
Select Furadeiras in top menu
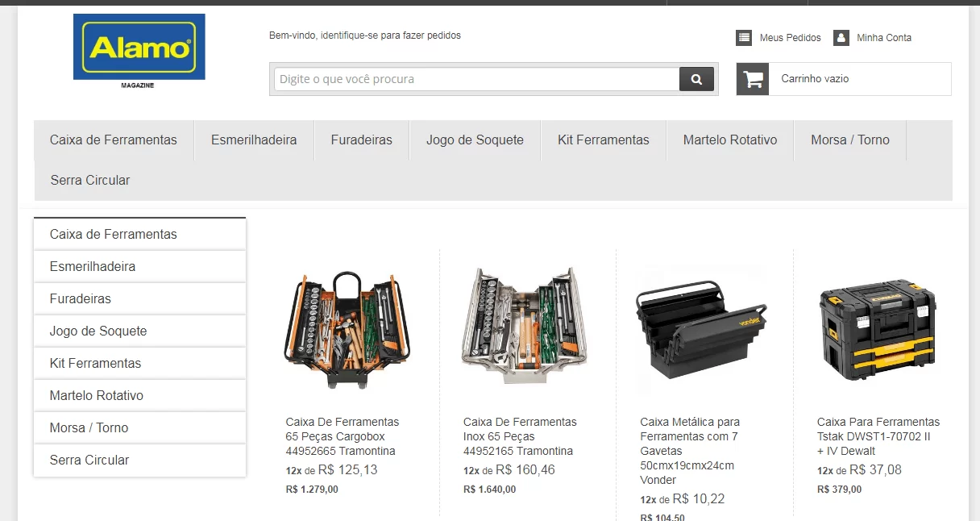362,140
